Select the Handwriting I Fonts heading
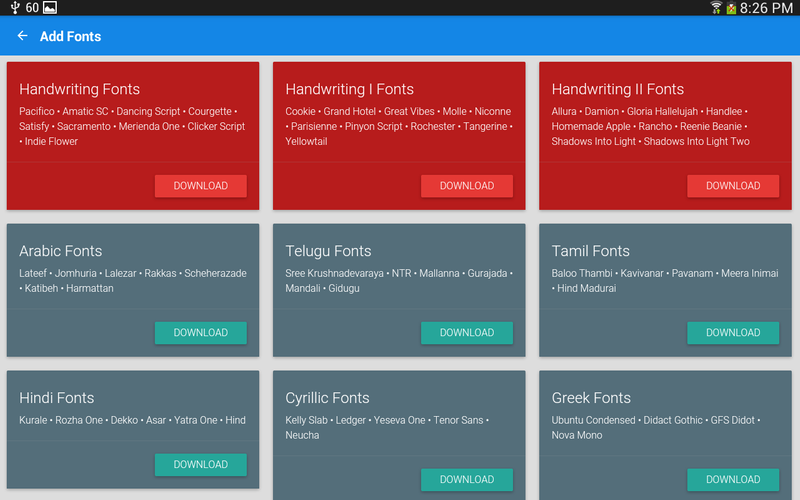 [349, 89]
